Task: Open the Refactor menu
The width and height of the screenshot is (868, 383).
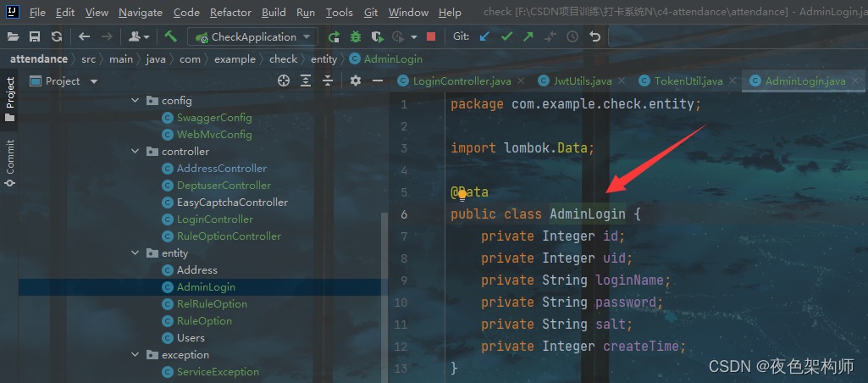Action: [x=230, y=13]
